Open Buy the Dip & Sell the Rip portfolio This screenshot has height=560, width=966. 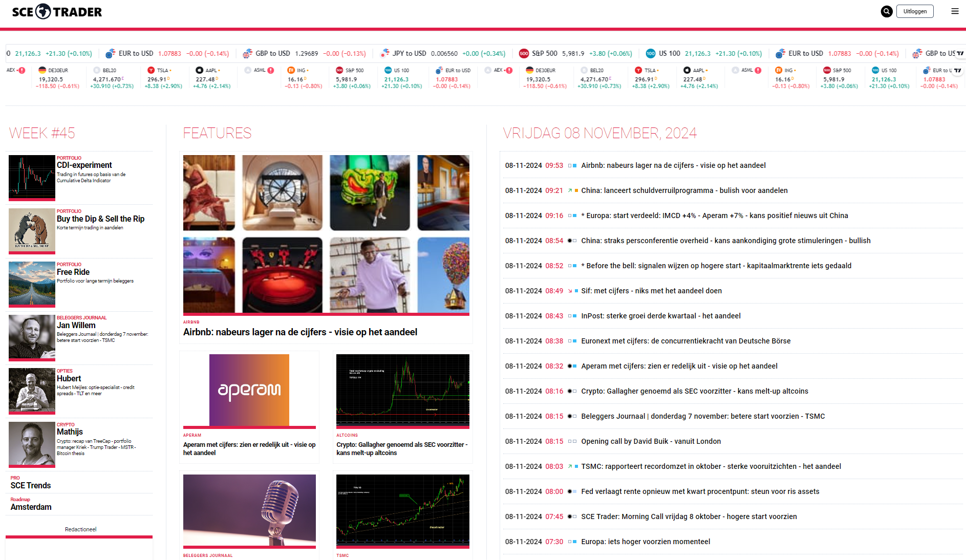click(101, 219)
